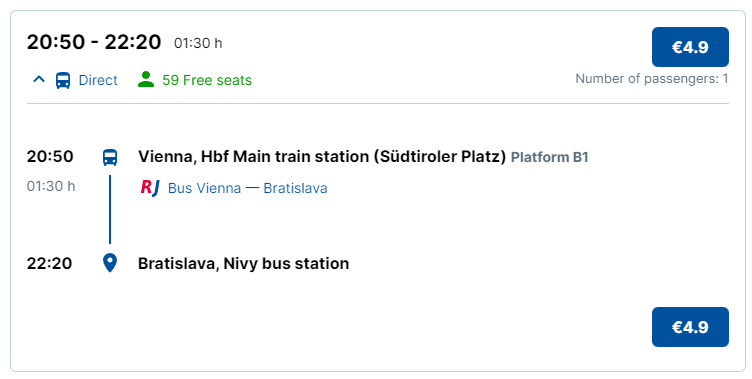
Task: Click the bus icon at Vienna departure
Action: pyautogui.click(x=110, y=157)
